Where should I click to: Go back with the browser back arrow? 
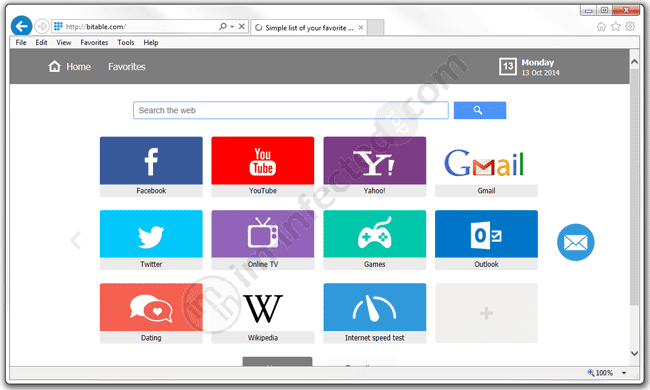(21, 27)
